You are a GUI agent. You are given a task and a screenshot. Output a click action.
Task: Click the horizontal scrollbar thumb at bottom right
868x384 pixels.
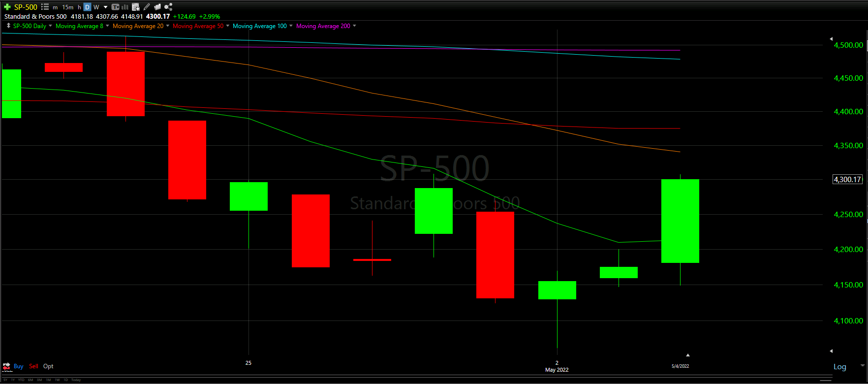coord(826,380)
